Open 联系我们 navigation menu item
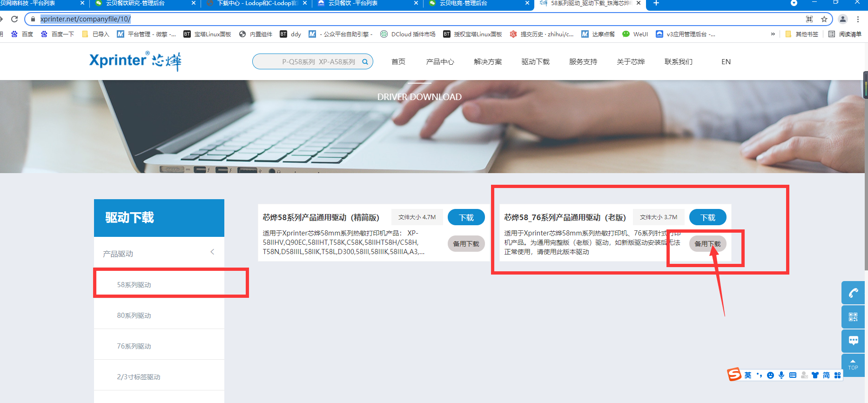Viewport: 868px width, 403px height. (x=679, y=62)
